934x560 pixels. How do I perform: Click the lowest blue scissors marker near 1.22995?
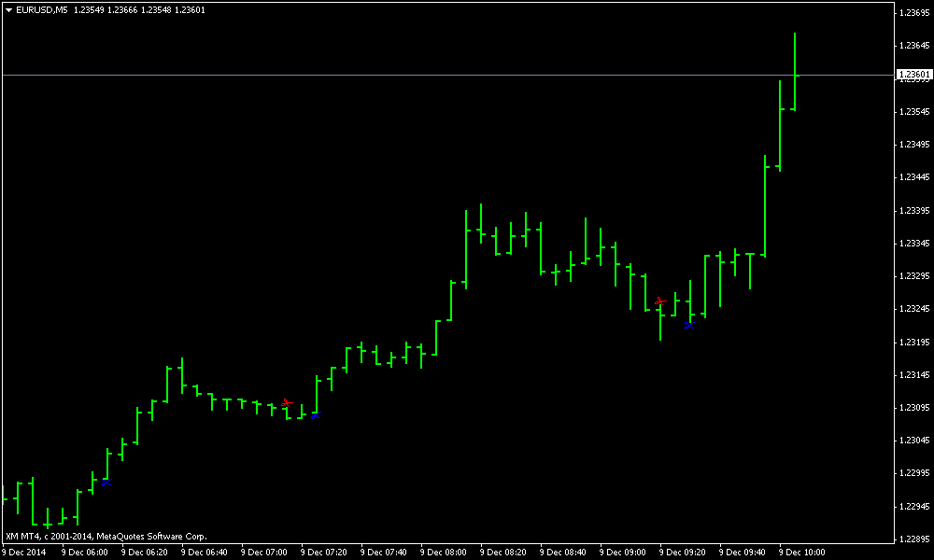pyautogui.click(x=106, y=483)
